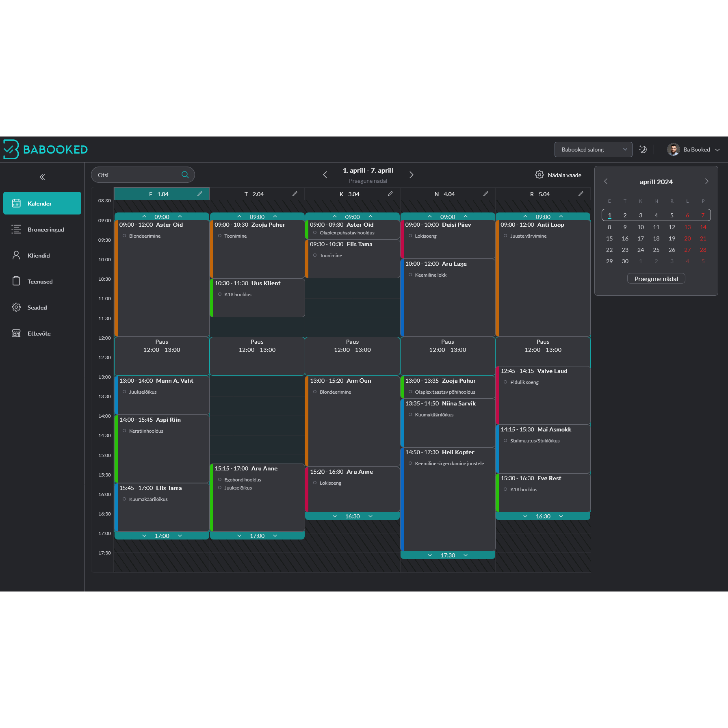
Task: Click edit pencil on R 5.04 column
Action: (x=581, y=194)
